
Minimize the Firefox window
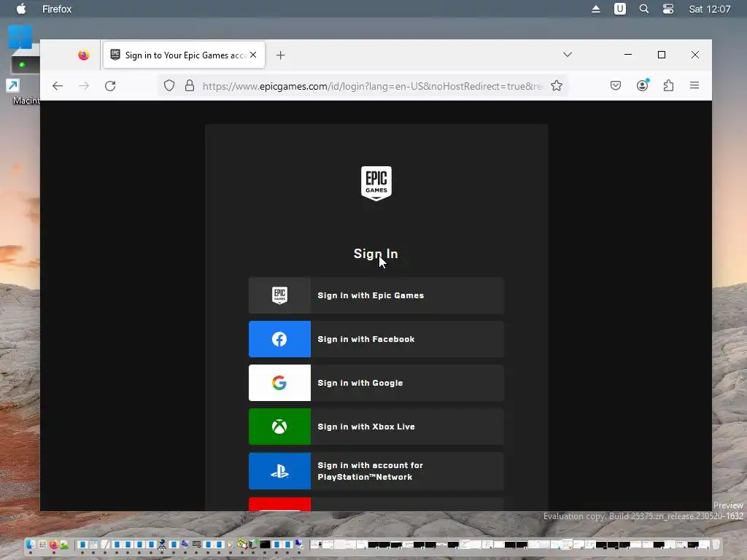click(x=628, y=55)
